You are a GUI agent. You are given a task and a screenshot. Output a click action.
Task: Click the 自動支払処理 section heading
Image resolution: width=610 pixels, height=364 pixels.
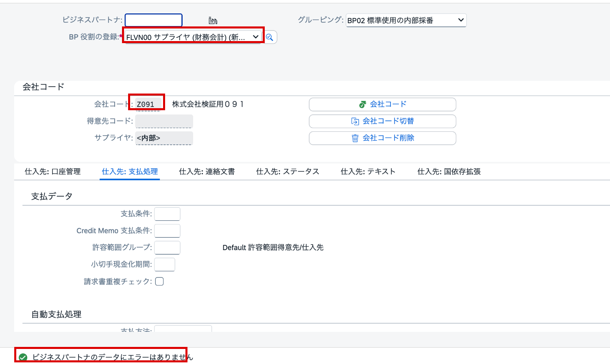[57, 314]
